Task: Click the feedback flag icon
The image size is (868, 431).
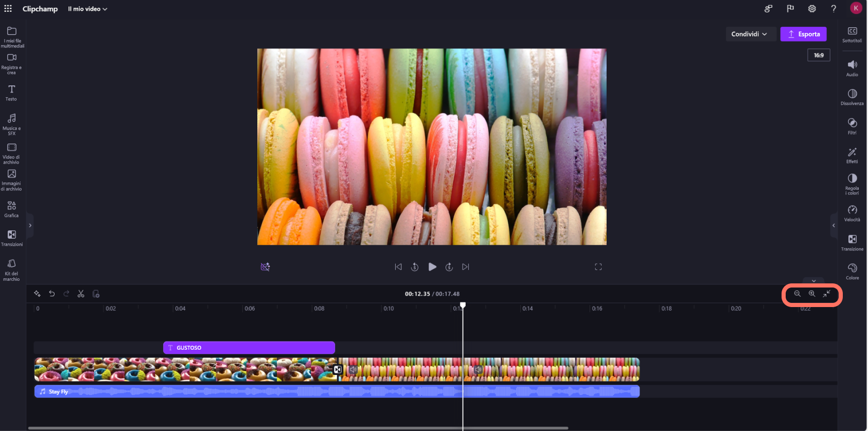Action: 790,8
